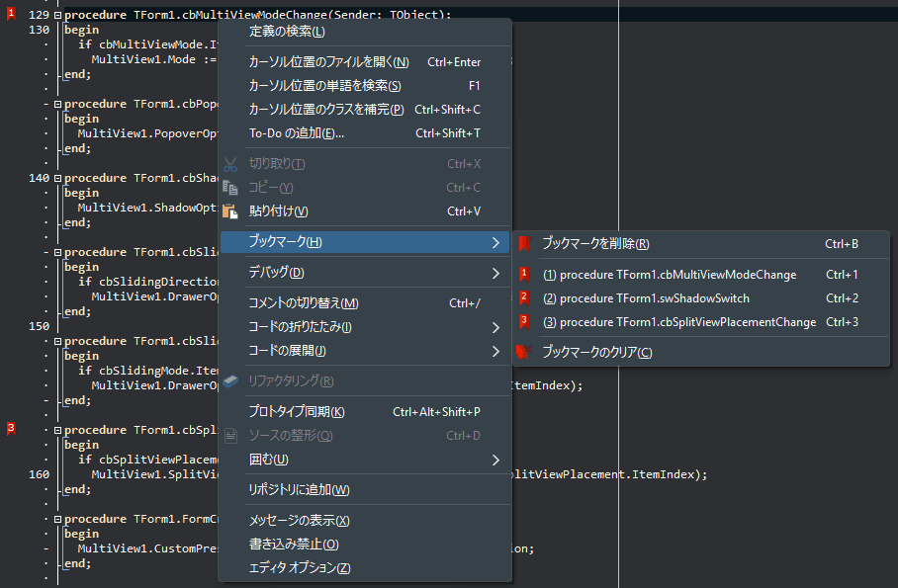Click the clear bookmarks icon beside ブックマークのクリア
Viewport: 898px width, 588px height.
point(524,352)
